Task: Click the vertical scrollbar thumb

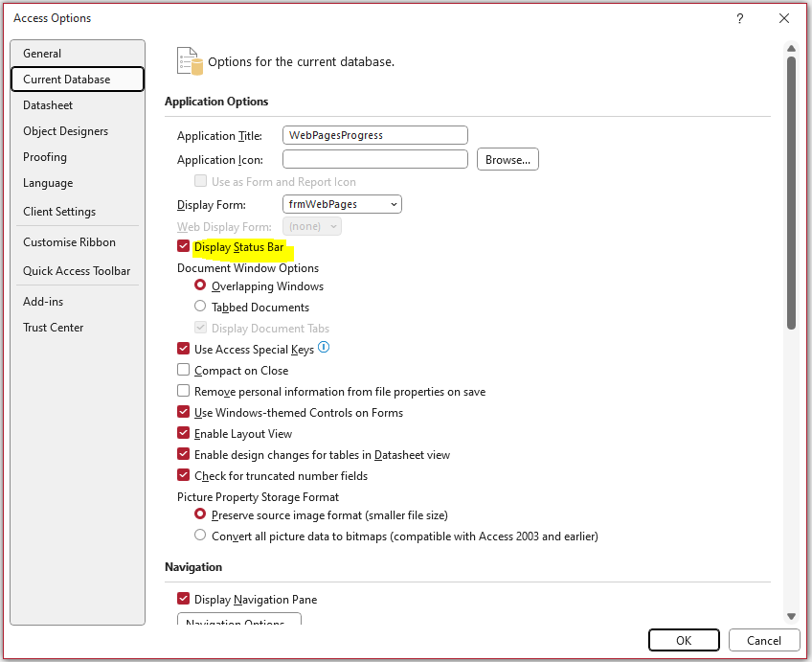Action: [791, 193]
